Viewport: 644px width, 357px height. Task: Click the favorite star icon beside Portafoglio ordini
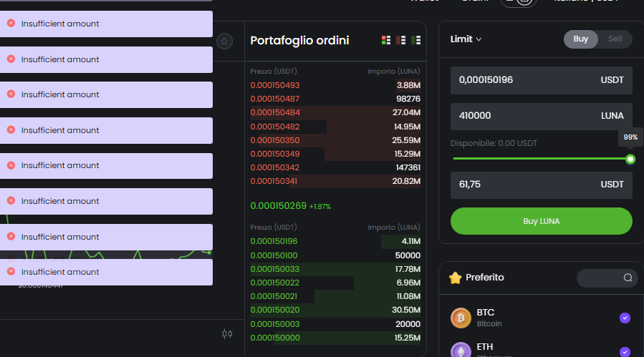(x=224, y=41)
